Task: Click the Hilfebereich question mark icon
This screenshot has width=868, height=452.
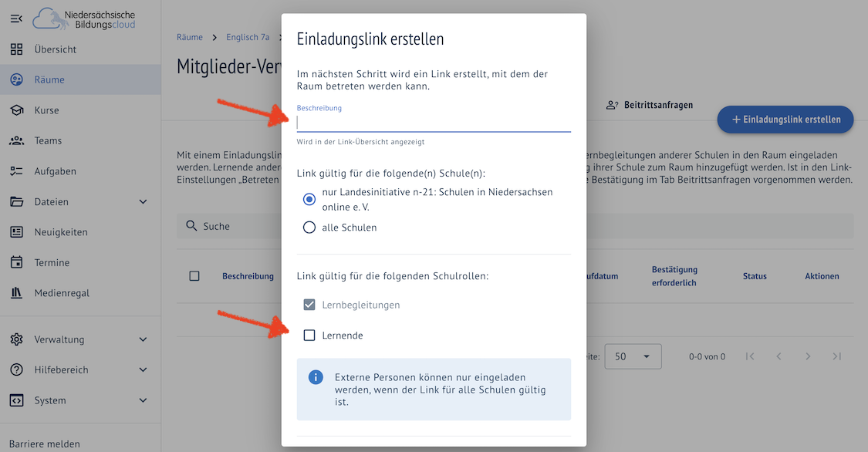Action: click(17, 369)
